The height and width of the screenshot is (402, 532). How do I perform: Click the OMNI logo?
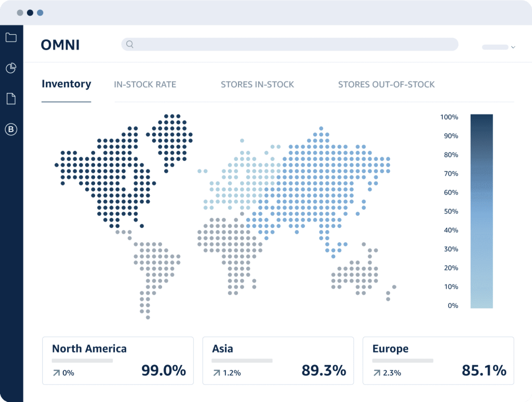point(60,45)
